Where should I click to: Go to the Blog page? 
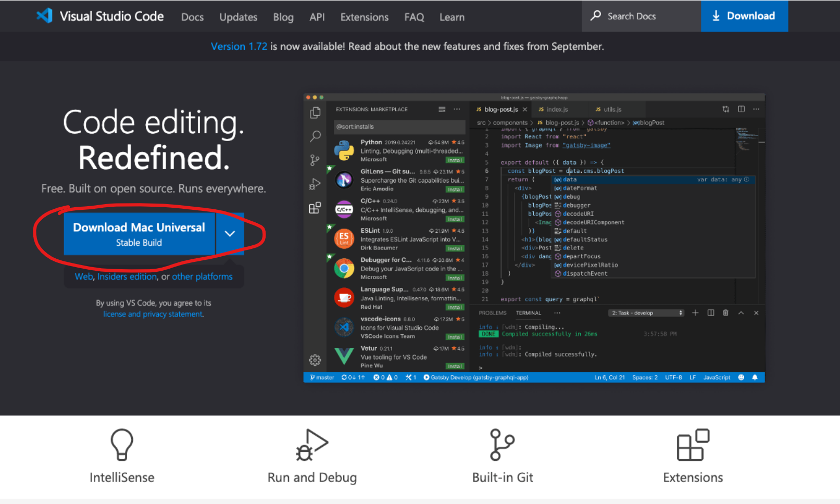(x=283, y=17)
